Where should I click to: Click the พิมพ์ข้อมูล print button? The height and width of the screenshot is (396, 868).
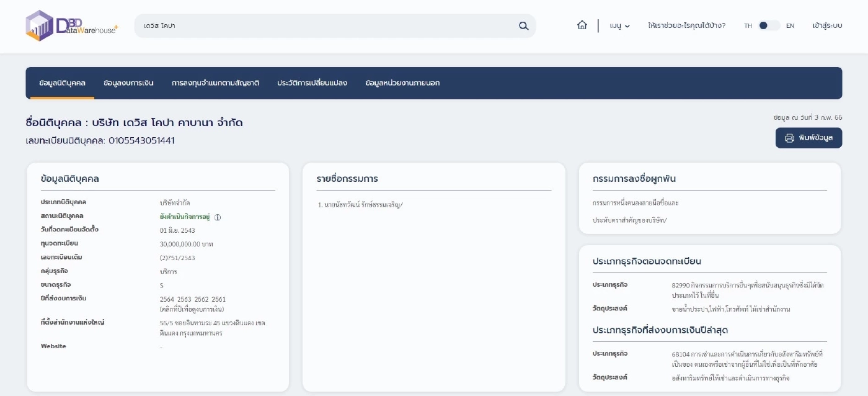point(808,138)
